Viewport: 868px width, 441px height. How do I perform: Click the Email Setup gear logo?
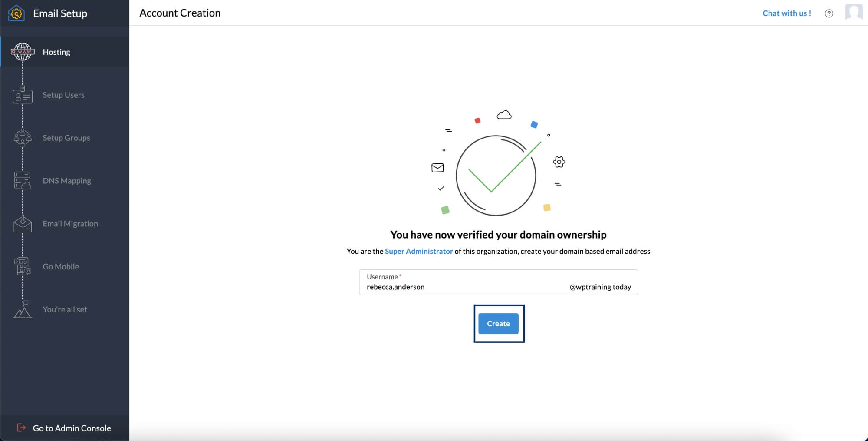coord(16,13)
